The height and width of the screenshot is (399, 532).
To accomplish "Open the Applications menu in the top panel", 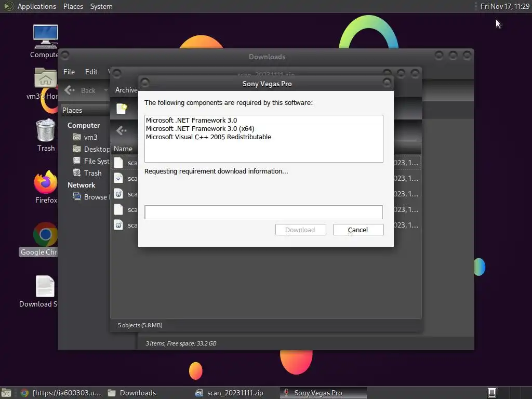I will click(37, 6).
